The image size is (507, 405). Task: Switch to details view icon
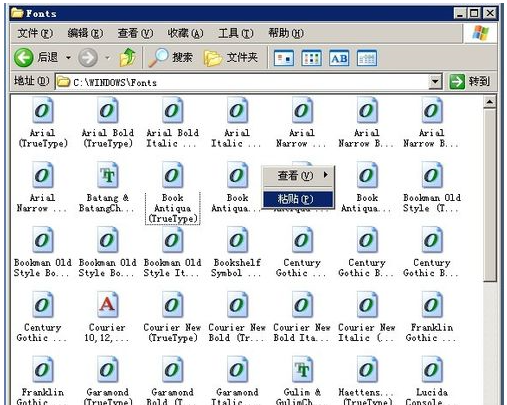(367, 58)
